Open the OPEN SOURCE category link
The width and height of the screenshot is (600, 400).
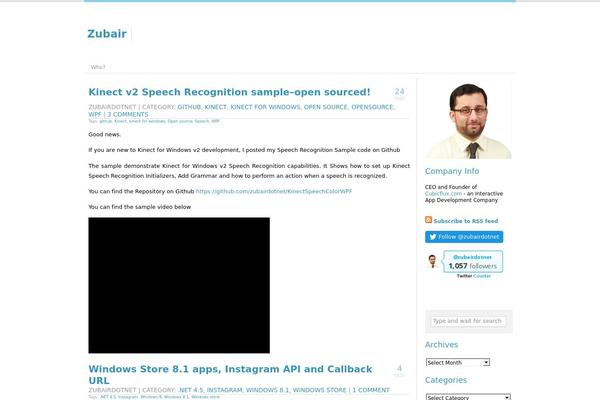pos(326,107)
